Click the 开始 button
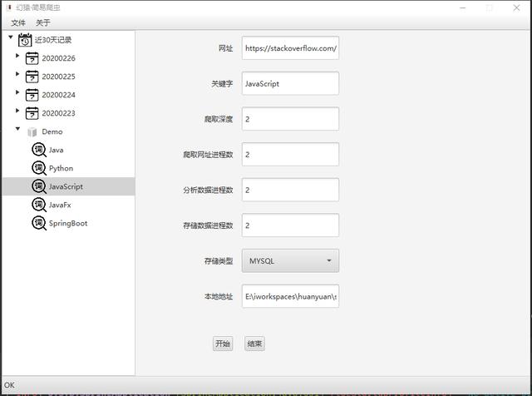The width and height of the screenshot is (532, 396). tap(223, 344)
